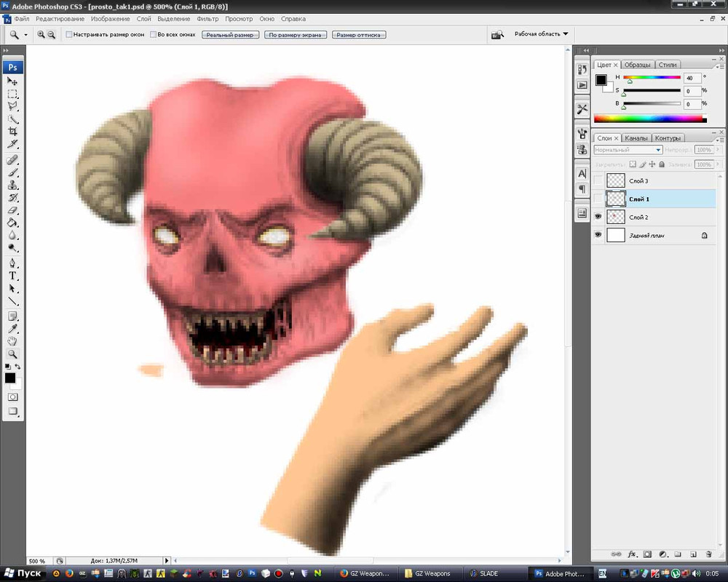Delete layer with the trash icon
Viewport: 728px width, 582px height.
708,554
